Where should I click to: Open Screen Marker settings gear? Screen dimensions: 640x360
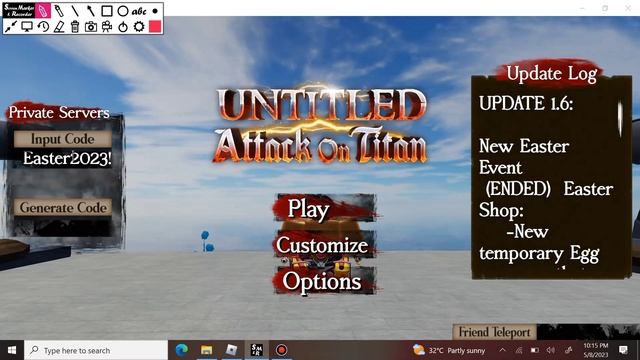[x=139, y=27]
